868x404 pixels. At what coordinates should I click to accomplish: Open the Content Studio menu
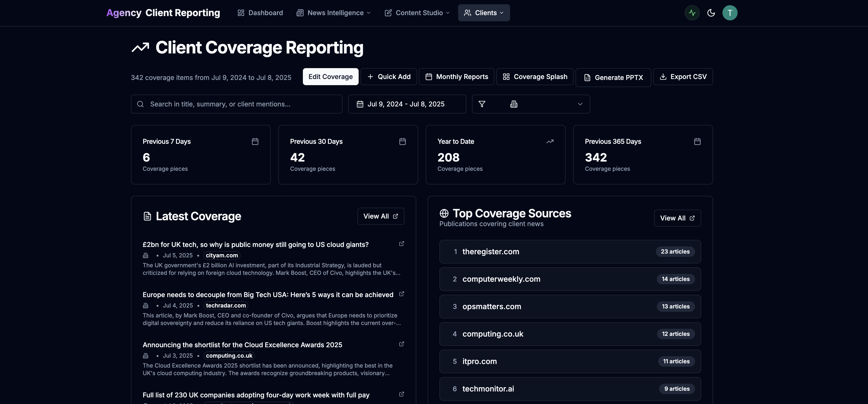[417, 13]
